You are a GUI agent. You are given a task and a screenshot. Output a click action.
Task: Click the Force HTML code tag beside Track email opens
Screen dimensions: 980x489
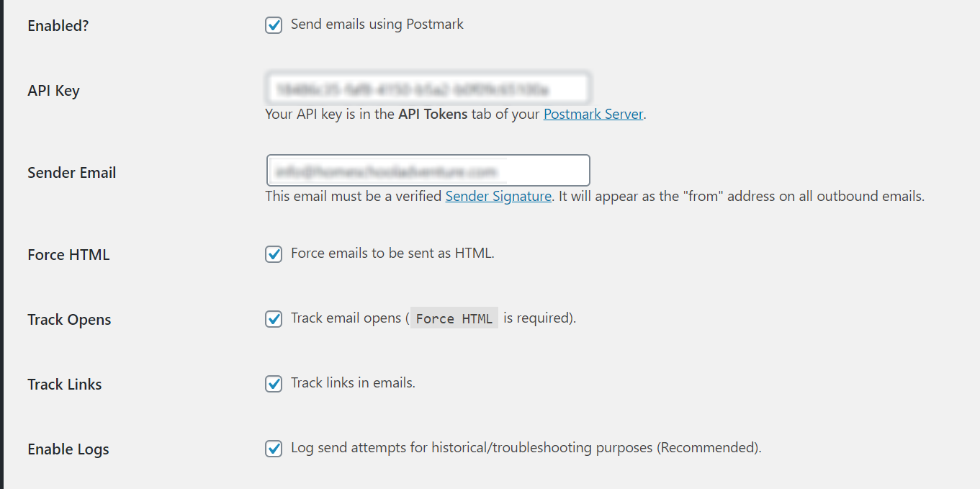[454, 319]
